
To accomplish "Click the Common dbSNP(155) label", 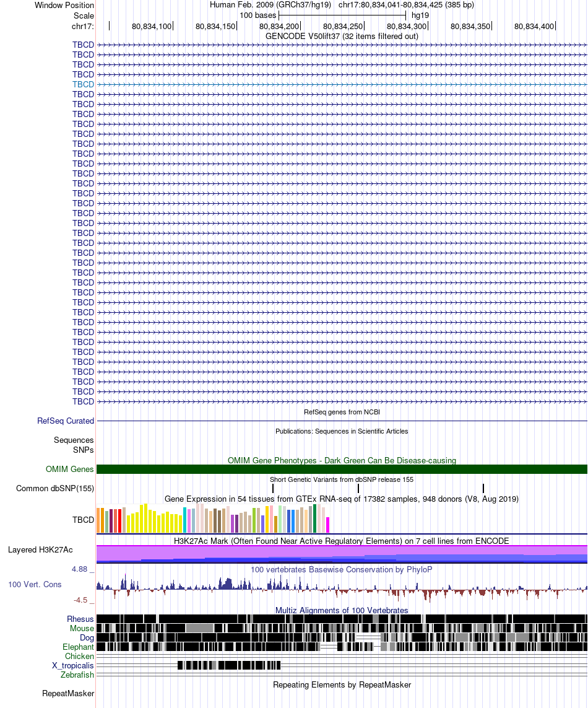I will (x=55, y=489).
